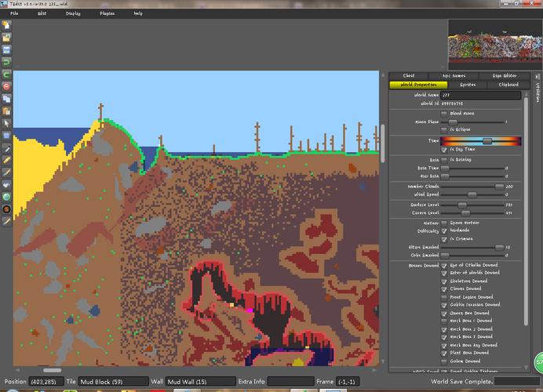Click the red Delete icon
543x392 pixels.
[6, 86]
